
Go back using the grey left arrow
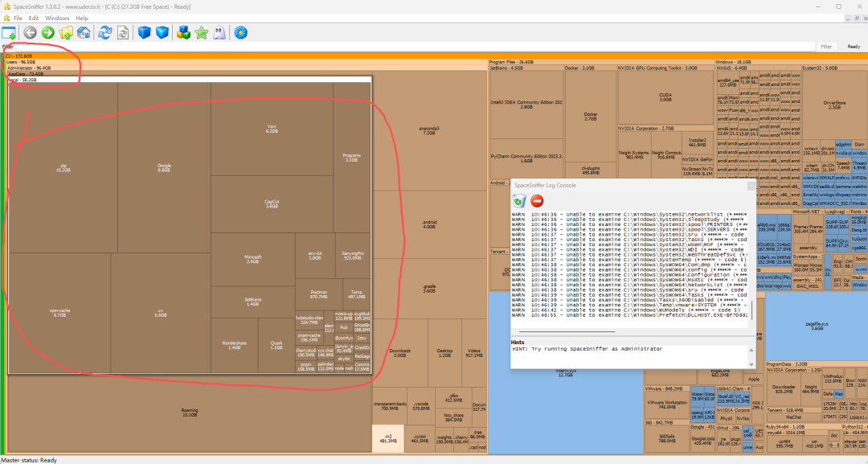coord(30,33)
